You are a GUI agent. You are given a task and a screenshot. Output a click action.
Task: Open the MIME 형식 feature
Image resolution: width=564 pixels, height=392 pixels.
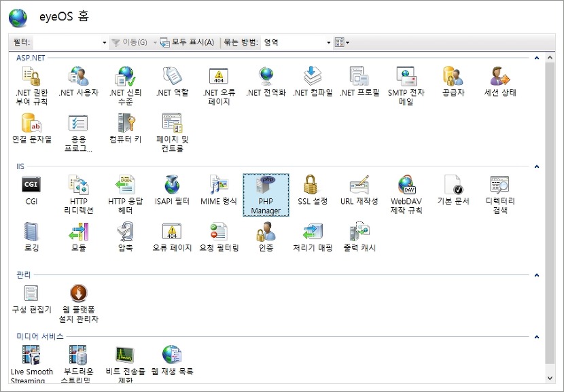click(x=219, y=191)
